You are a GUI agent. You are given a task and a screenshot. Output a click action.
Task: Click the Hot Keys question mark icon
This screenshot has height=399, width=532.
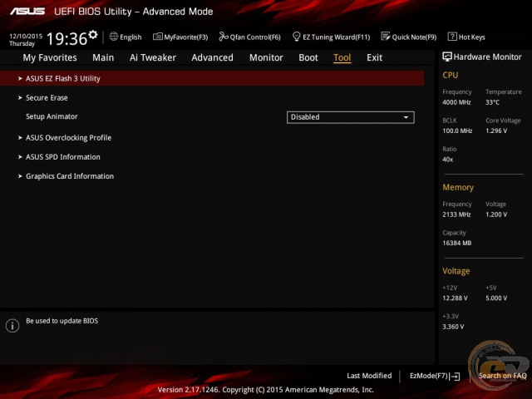[x=452, y=37]
